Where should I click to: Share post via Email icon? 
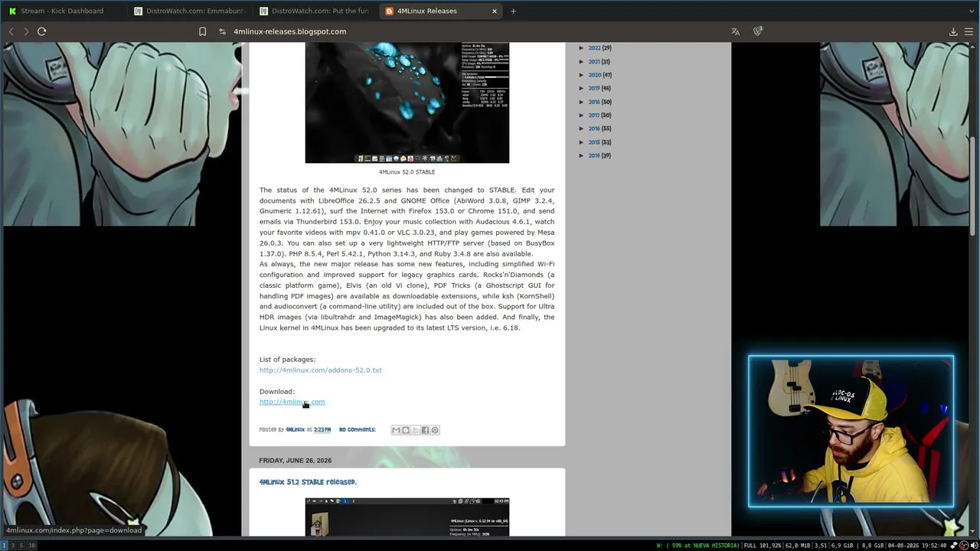pos(396,430)
